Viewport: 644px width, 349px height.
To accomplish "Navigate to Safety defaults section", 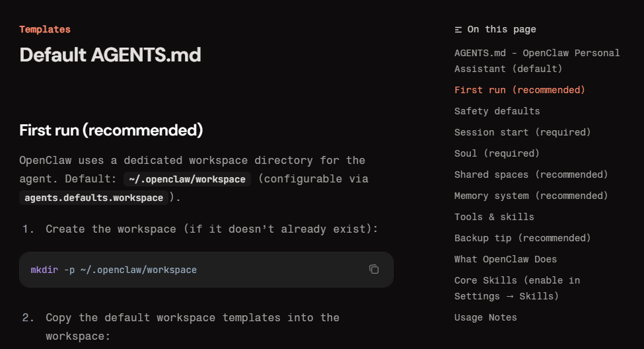I will (x=497, y=111).
